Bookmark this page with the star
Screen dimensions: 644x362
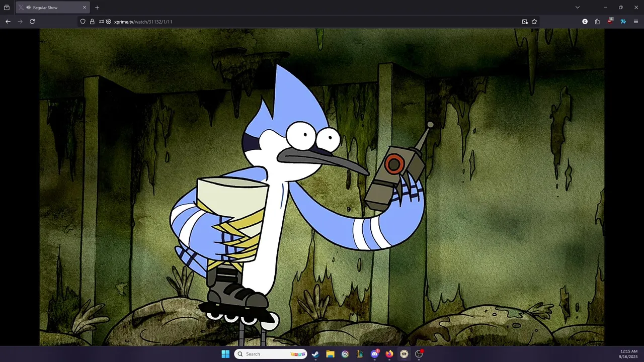[x=534, y=22]
